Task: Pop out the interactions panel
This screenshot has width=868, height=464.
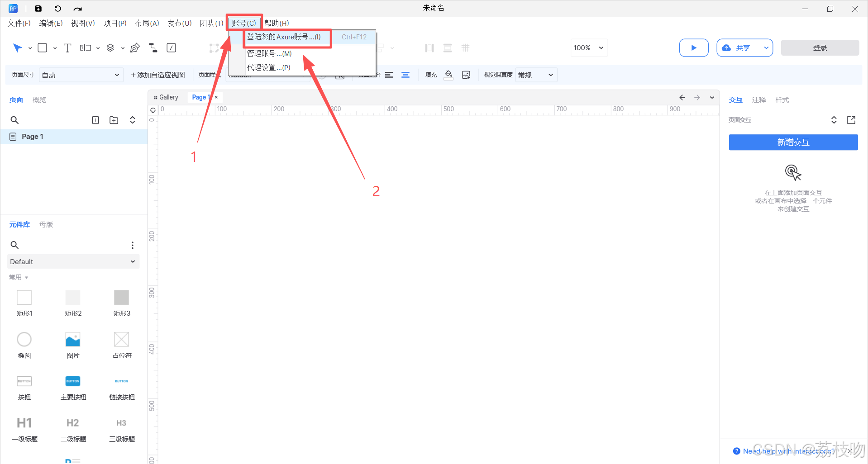Action: click(x=851, y=120)
